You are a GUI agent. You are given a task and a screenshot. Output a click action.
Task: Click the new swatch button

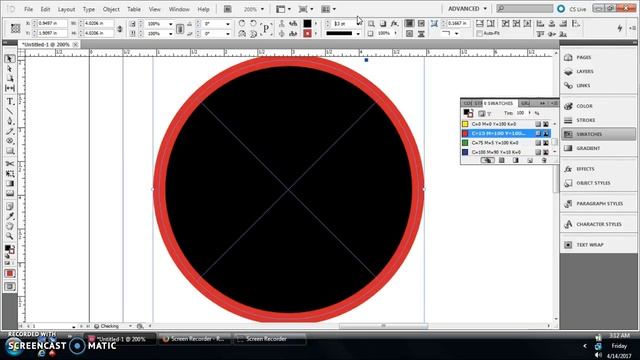pos(530,160)
